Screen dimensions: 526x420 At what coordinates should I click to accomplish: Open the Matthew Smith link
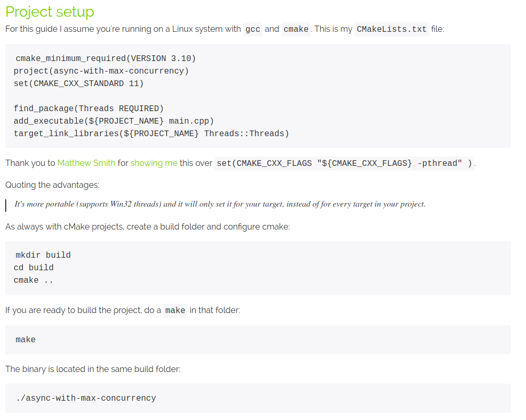(86, 163)
